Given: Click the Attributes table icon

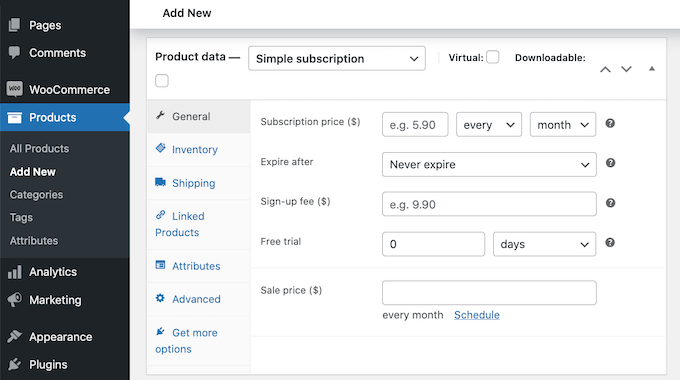Looking at the screenshot, I should (160, 265).
